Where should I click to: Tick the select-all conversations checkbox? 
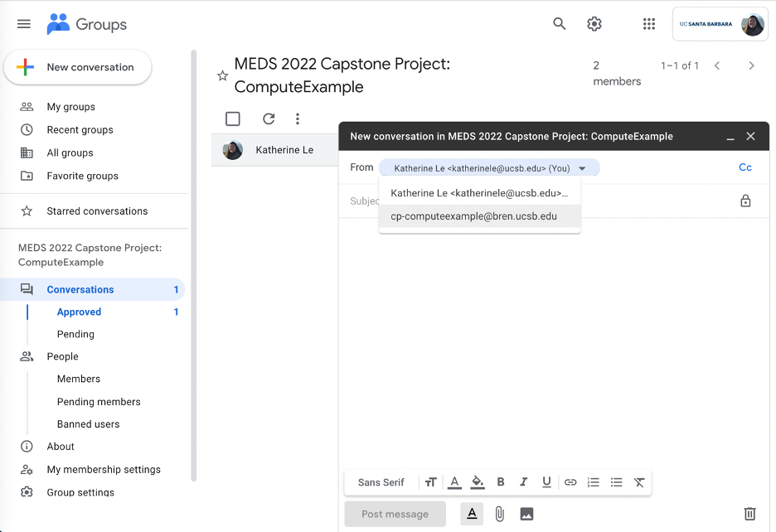tap(233, 118)
